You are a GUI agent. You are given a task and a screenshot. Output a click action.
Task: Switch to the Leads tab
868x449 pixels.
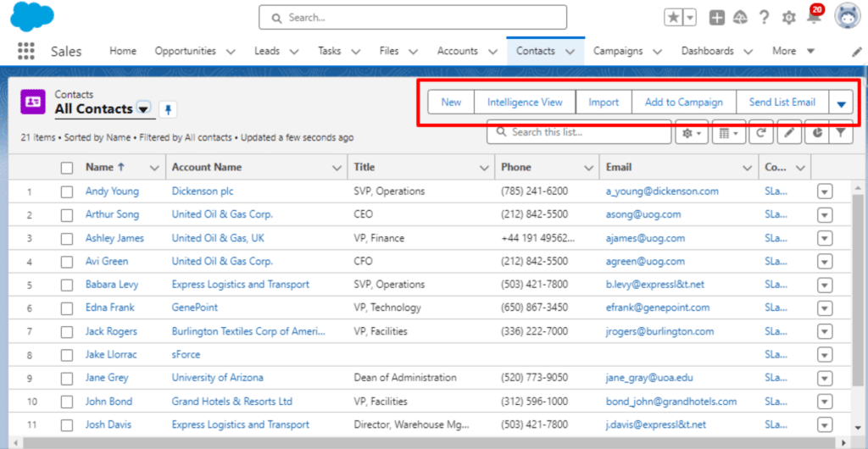coord(267,51)
